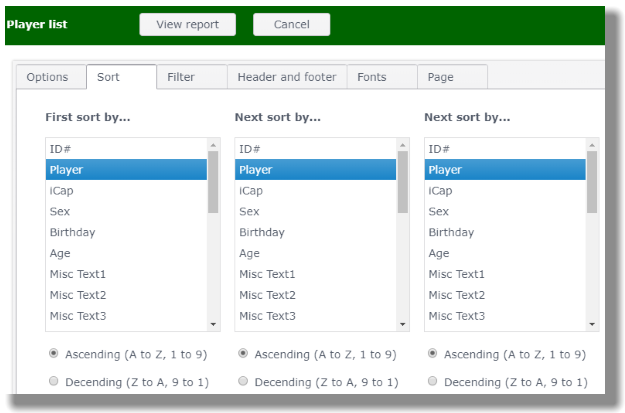Screen dimensions: 625x413
Task: Click down arrow of middle sort list scrollbar
Action: [403, 324]
